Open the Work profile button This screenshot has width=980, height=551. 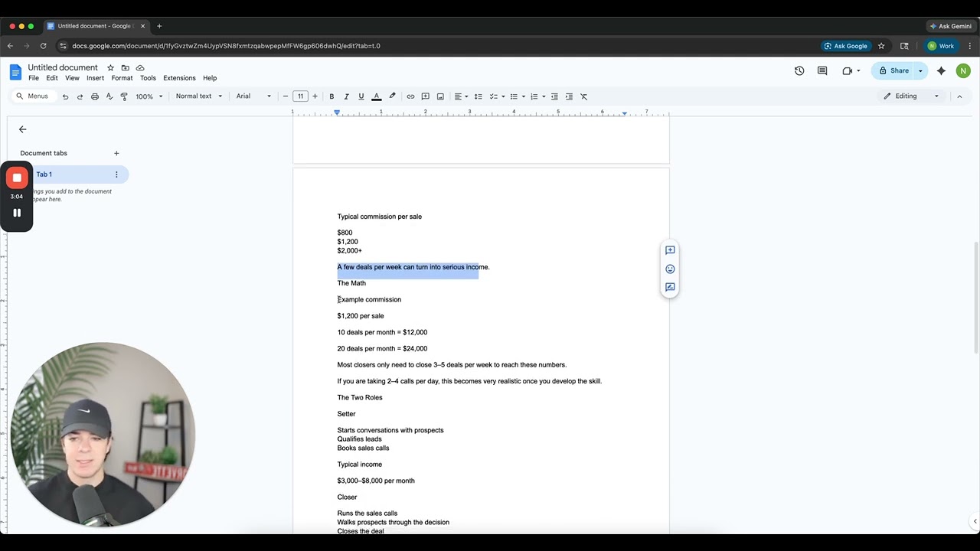tap(941, 46)
